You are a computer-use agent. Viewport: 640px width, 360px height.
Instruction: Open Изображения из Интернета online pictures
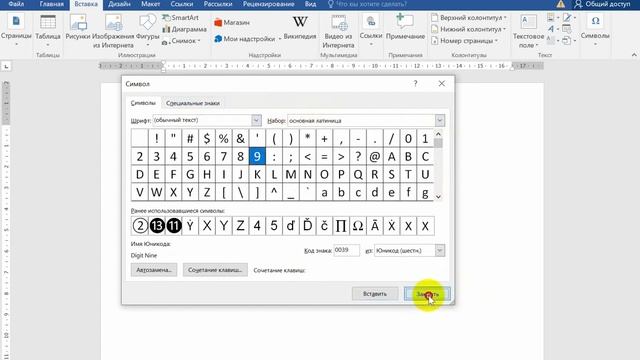[113, 31]
